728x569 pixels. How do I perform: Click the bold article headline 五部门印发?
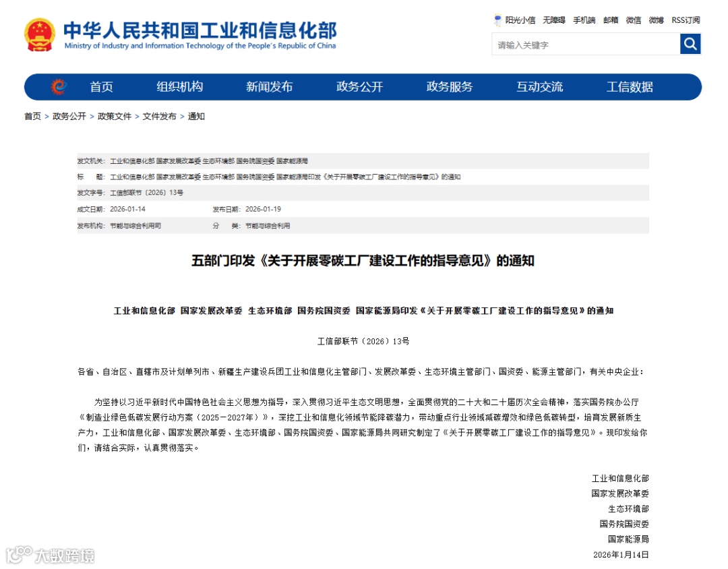click(x=363, y=261)
